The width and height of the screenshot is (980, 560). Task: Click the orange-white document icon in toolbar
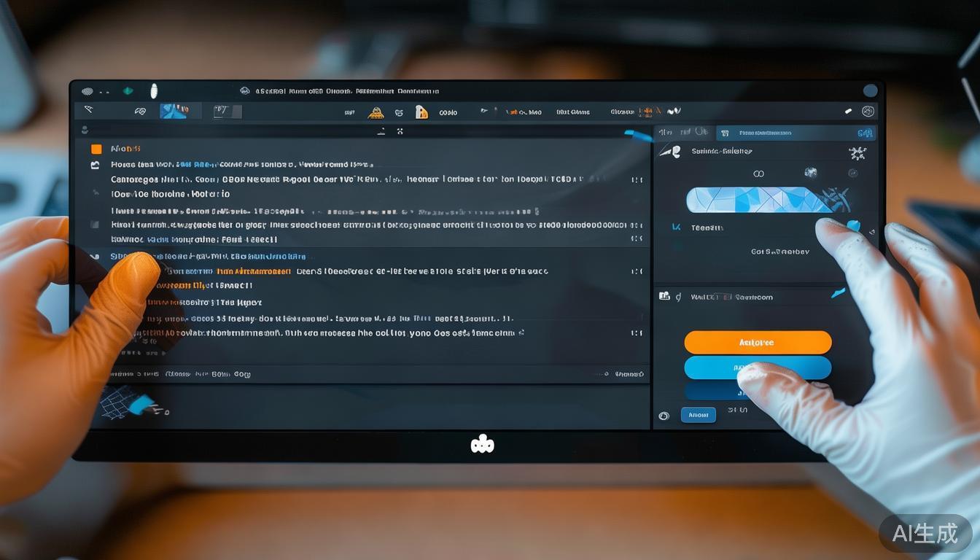point(421,112)
